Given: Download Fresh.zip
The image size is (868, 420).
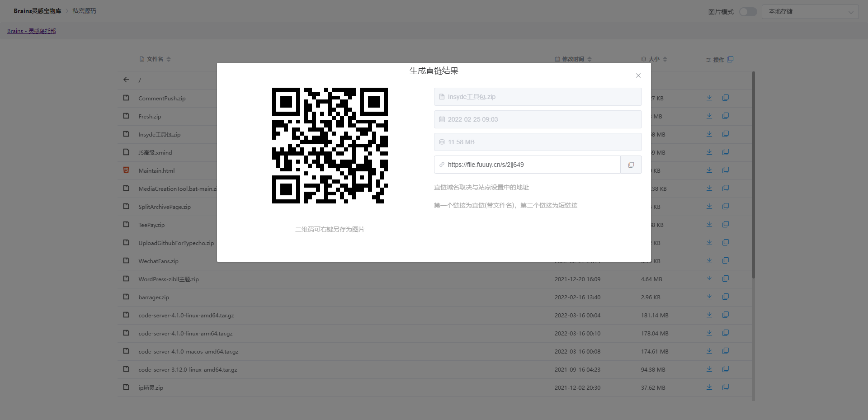Looking at the screenshot, I should (x=709, y=116).
